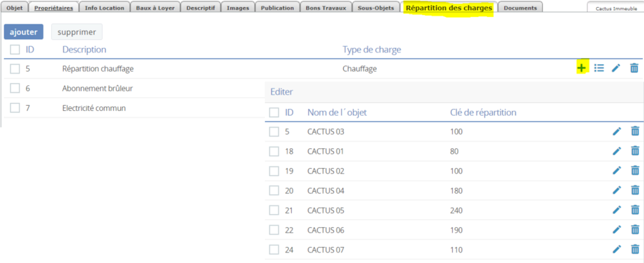
Task: Remove CACTUS 07 via trash icon
Action: [x=635, y=250]
